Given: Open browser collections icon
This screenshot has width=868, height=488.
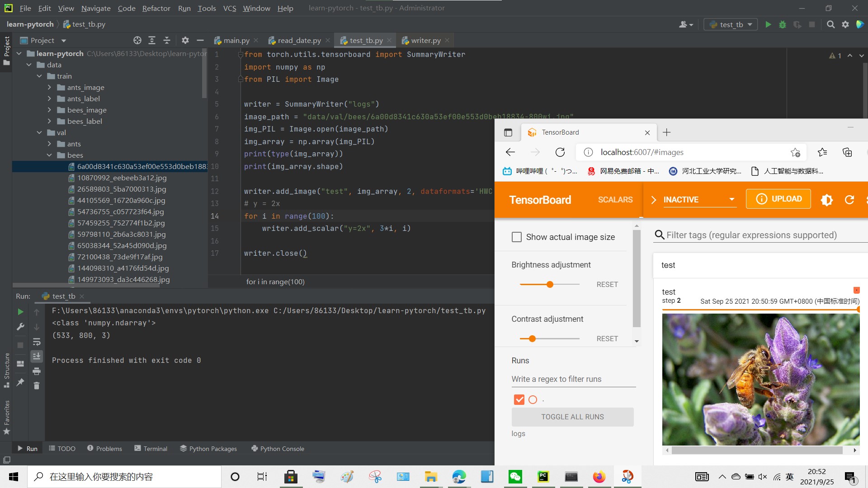Looking at the screenshot, I should (847, 152).
